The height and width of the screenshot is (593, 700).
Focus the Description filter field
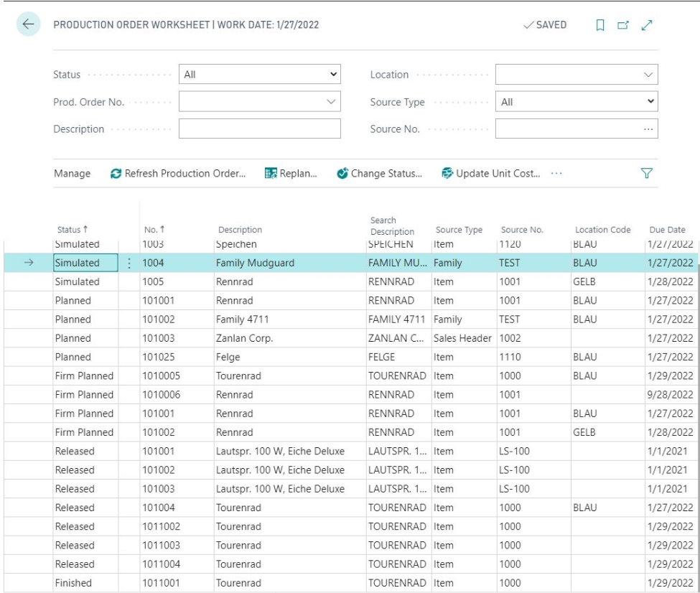[260, 129]
